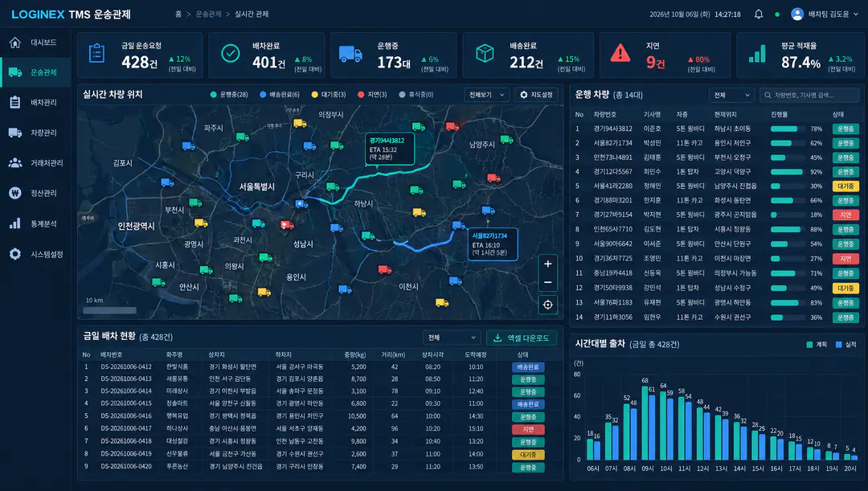This screenshot has width=868, height=491.
Task: Click the 금일 운송요청 clipboard card icon
Action: (97, 54)
